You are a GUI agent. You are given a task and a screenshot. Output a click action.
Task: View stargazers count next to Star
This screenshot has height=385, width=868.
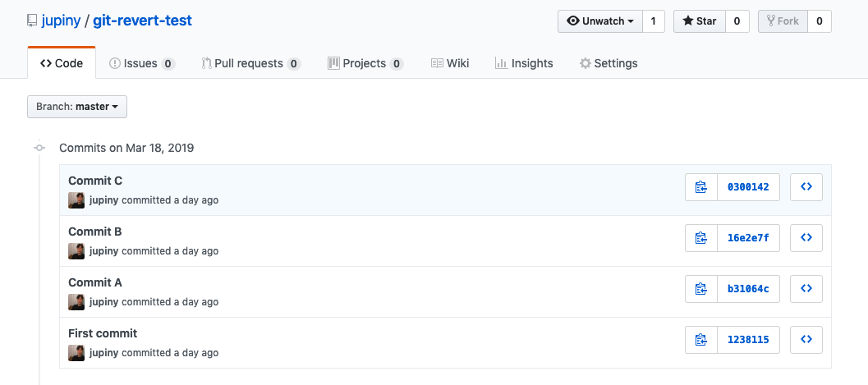pos(737,21)
